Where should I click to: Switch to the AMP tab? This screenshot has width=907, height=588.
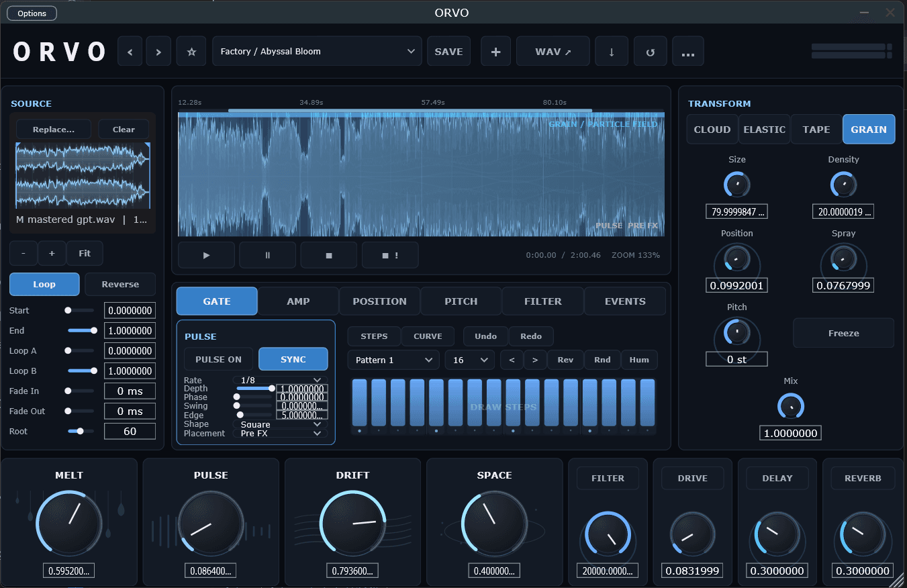pos(298,301)
